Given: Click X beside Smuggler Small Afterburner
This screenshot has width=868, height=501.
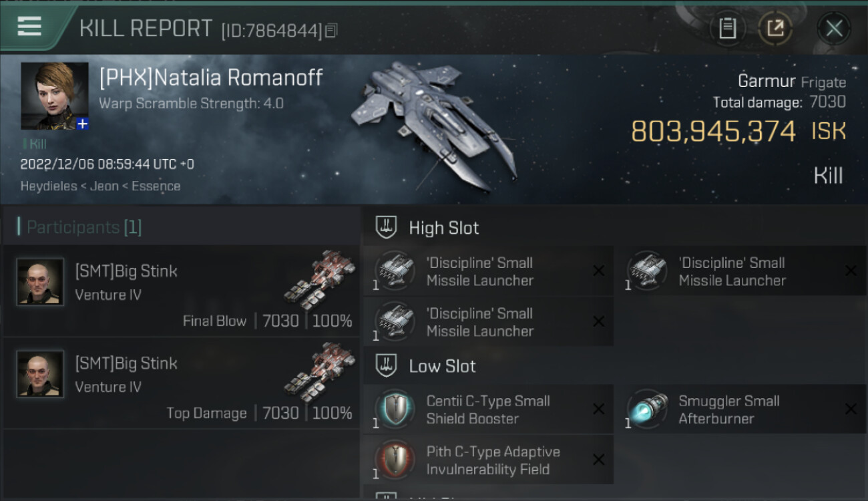Looking at the screenshot, I should pyautogui.click(x=851, y=409).
